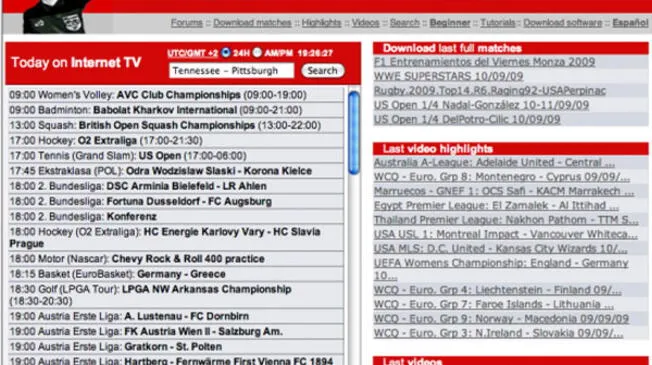Screen dimensions: 652x365
Task: Open the Tutorials link
Action: 498,23
